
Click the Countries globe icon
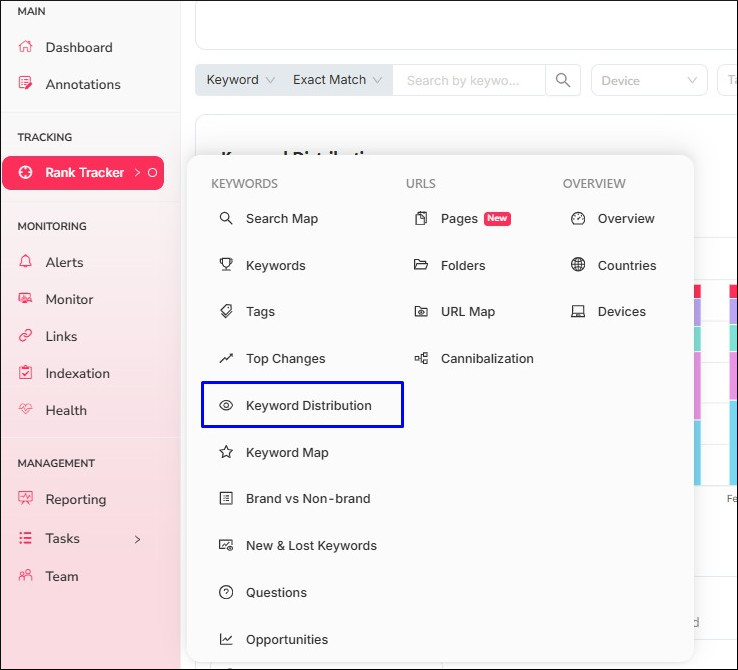coord(578,264)
